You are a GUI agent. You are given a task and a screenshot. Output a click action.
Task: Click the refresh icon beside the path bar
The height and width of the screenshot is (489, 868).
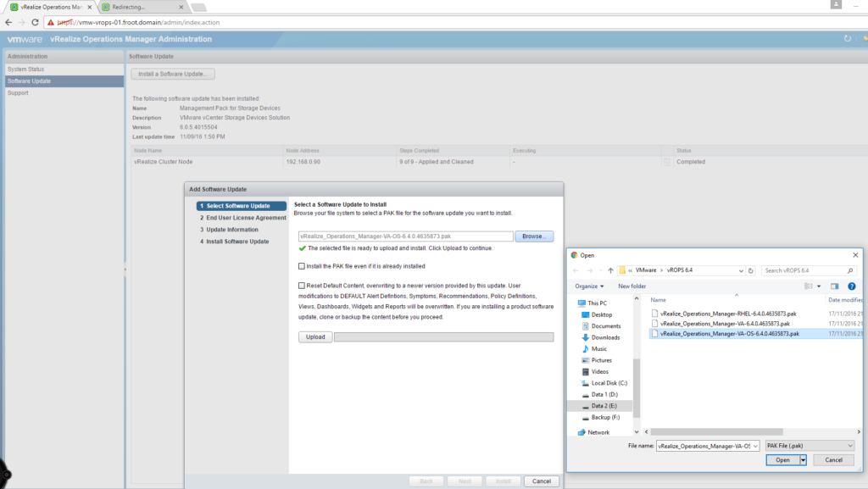pyautogui.click(x=751, y=270)
